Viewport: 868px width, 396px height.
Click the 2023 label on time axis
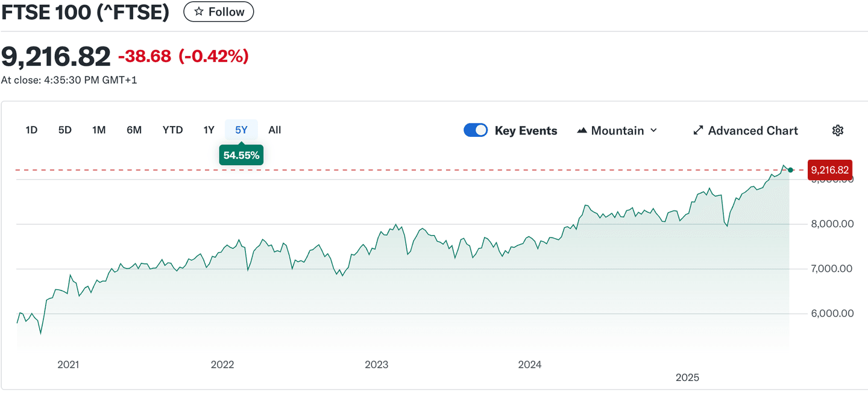click(377, 365)
